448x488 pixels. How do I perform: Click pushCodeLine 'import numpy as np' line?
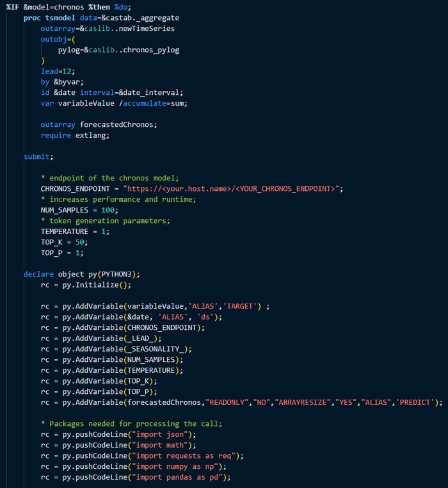[x=134, y=466]
